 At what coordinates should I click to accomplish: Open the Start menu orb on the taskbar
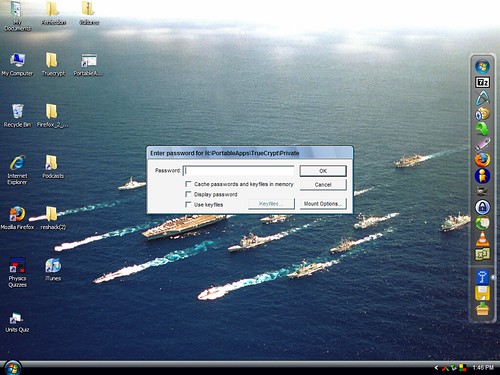point(12,367)
